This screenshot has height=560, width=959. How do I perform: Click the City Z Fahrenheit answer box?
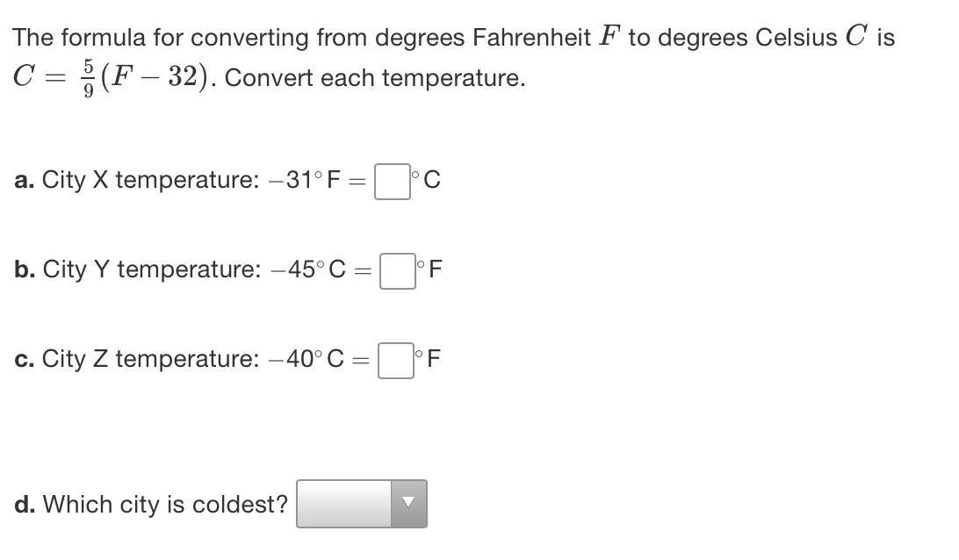tap(396, 360)
